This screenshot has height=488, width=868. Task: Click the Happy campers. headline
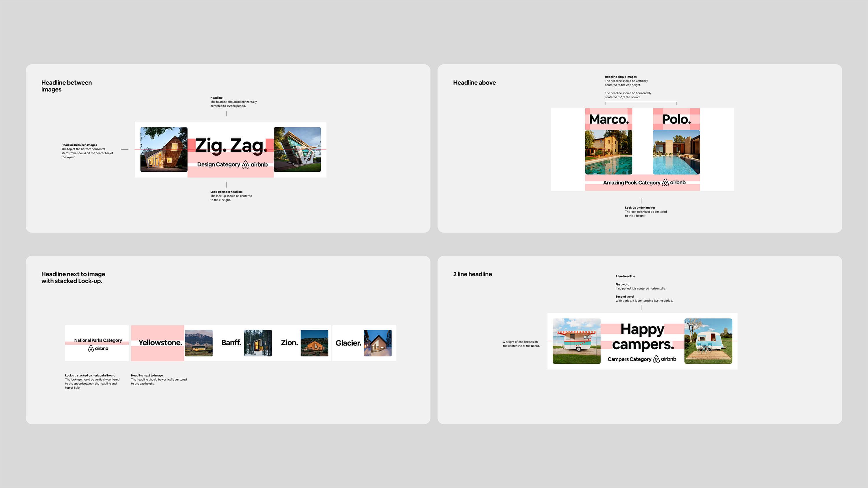[643, 337]
